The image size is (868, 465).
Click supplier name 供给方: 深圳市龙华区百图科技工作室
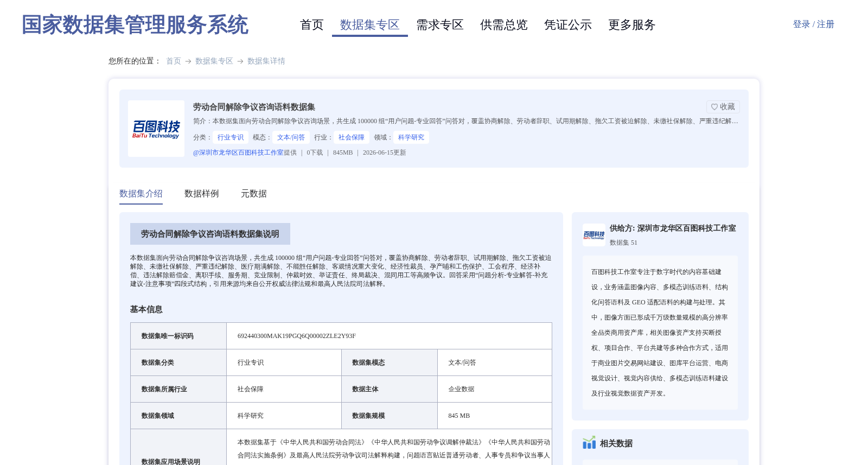point(673,228)
